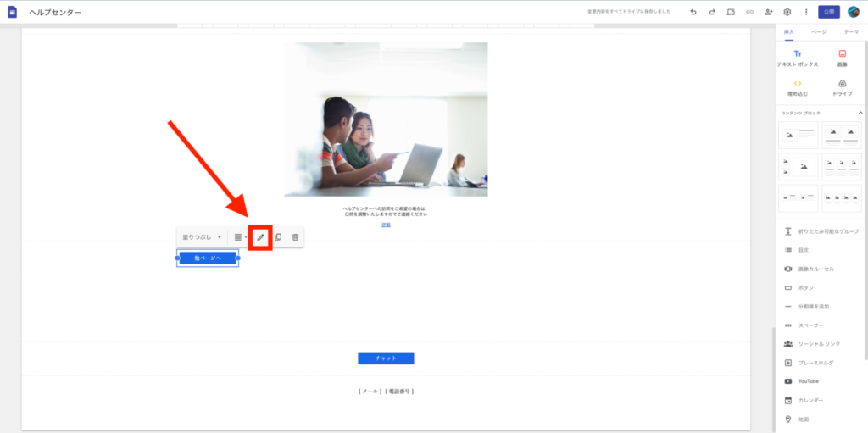Viewport: 868px width, 433px height.
Task: Click the undo arrow icon
Action: (693, 12)
